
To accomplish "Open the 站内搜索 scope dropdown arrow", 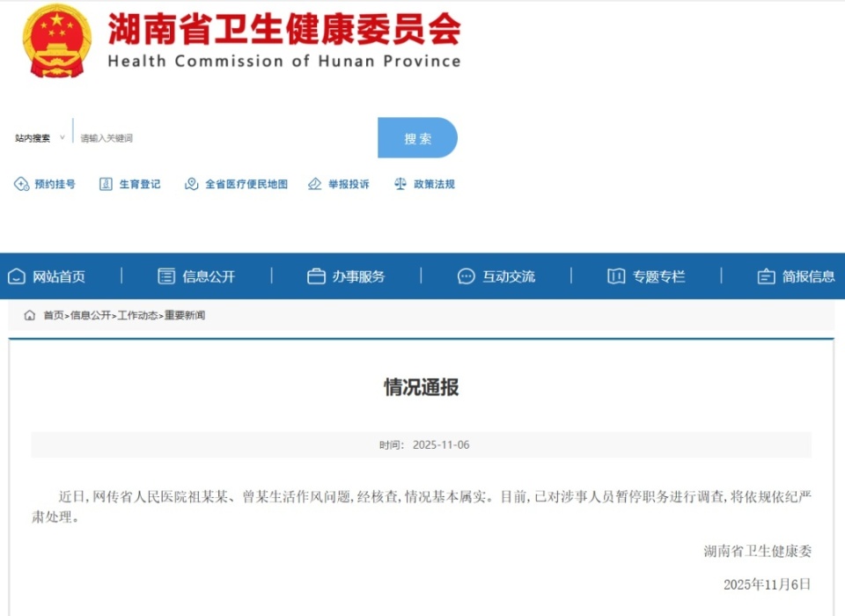I will click(61, 137).
